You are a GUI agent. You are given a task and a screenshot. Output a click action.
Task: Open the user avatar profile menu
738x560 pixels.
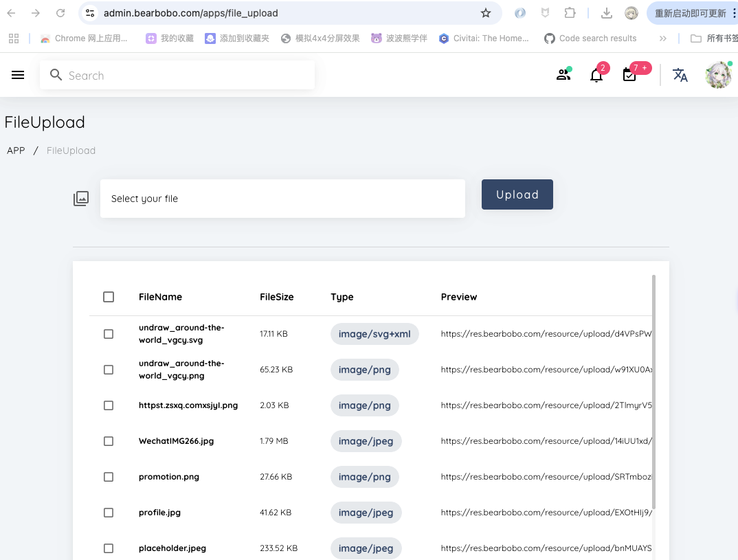tap(718, 75)
